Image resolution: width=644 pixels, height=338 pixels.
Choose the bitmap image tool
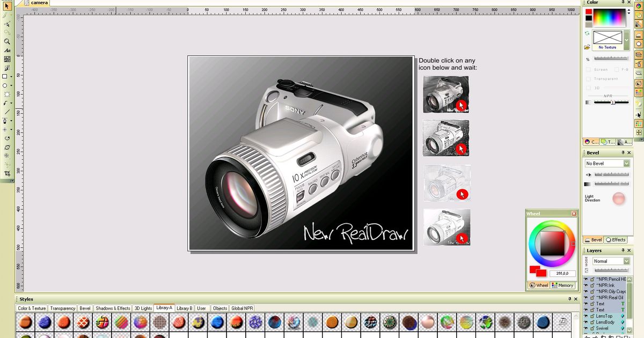pyautogui.click(x=7, y=59)
